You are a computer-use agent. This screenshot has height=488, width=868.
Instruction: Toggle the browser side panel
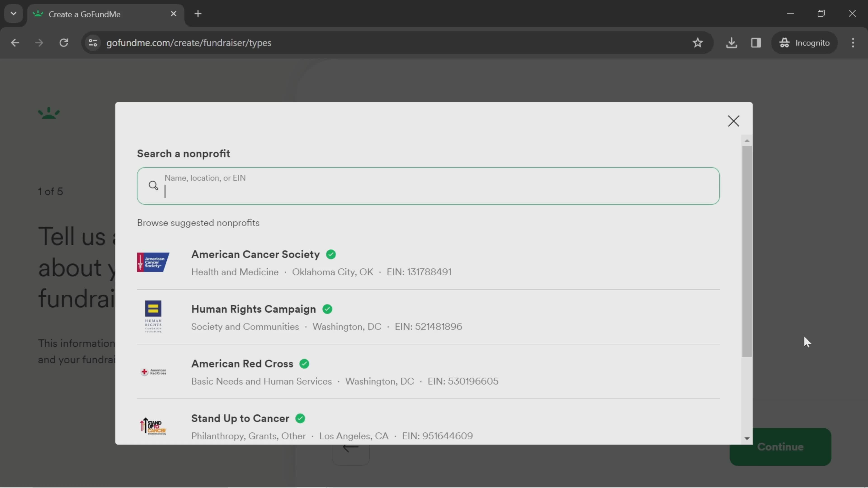[x=756, y=43]
